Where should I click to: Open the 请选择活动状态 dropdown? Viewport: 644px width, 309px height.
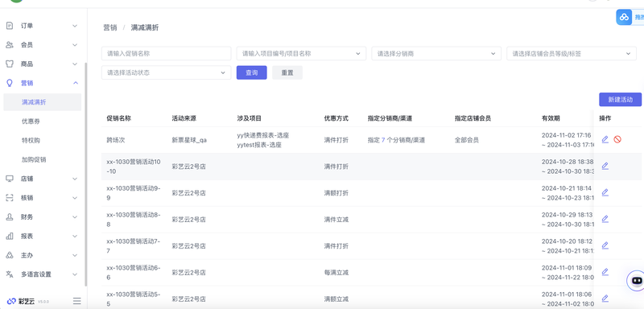point(166,72)
